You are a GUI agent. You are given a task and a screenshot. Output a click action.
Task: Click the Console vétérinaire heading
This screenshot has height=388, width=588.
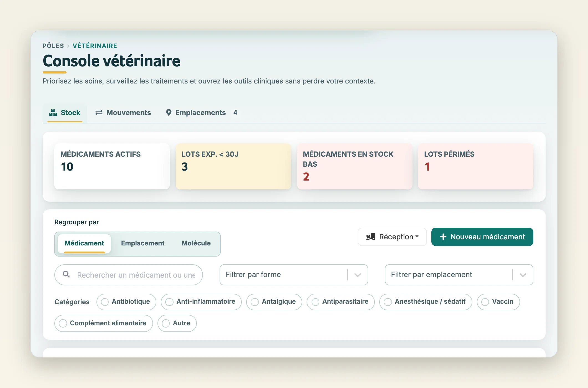tap(111, 61)
